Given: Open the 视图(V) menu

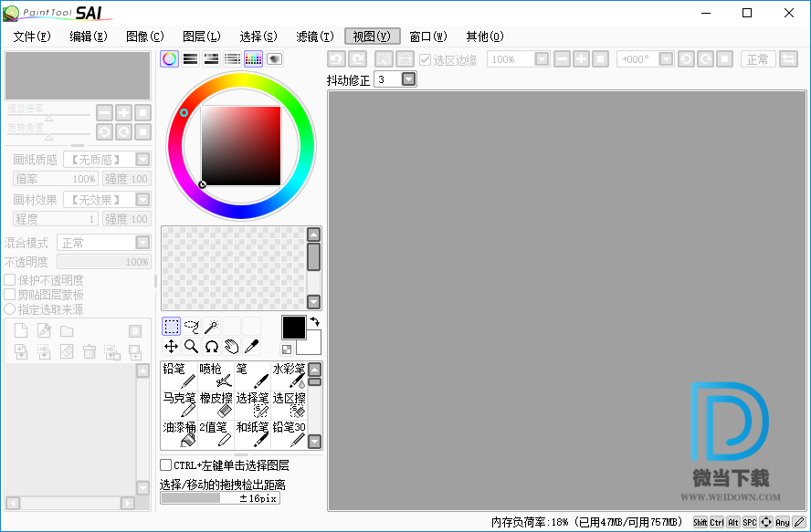Looking at the screenshot, I should (x=373, y=37).
